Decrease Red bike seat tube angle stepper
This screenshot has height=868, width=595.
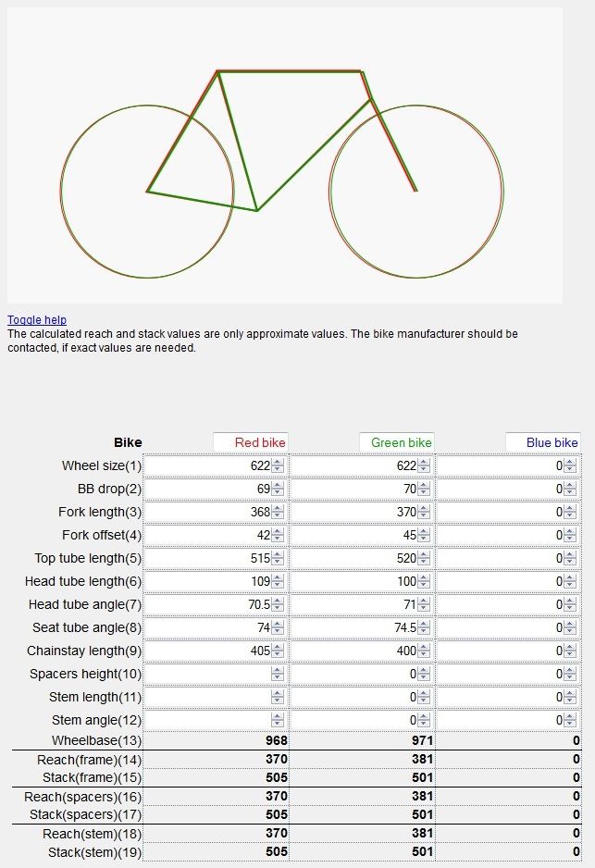(278, 631)
